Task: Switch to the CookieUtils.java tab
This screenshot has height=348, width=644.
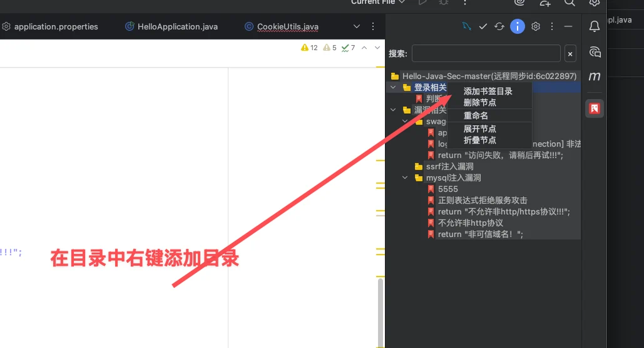Action: 282,27
